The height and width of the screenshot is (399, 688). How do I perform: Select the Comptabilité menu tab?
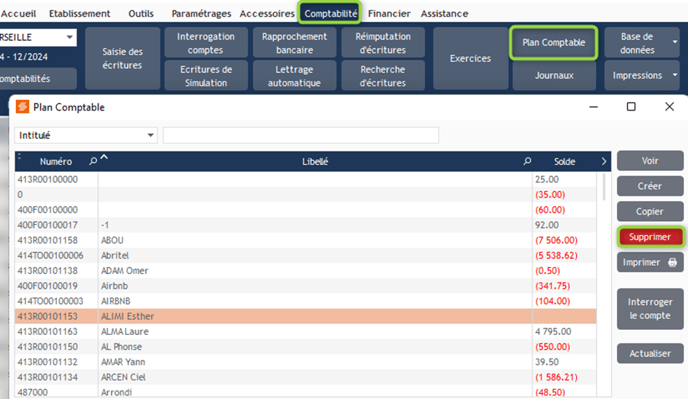[x=330, y=14]
